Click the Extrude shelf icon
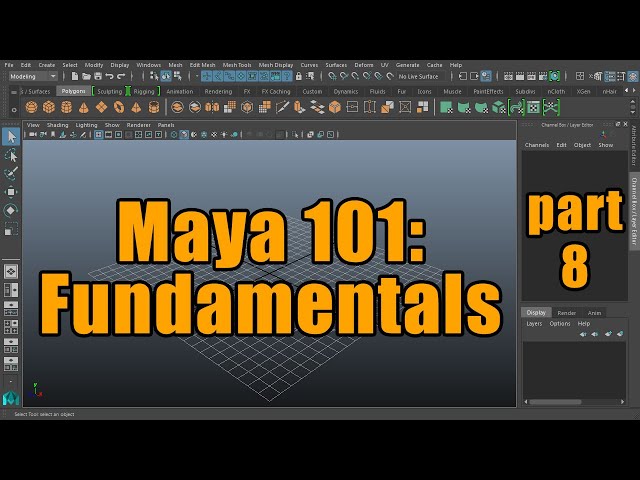640x480 pixels. 300,107
